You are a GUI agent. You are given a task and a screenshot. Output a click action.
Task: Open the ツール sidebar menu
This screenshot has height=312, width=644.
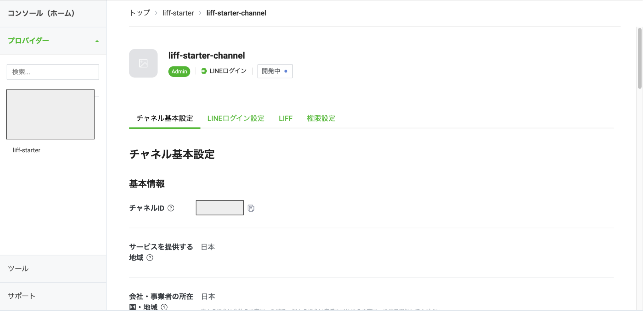pos(18,268)
